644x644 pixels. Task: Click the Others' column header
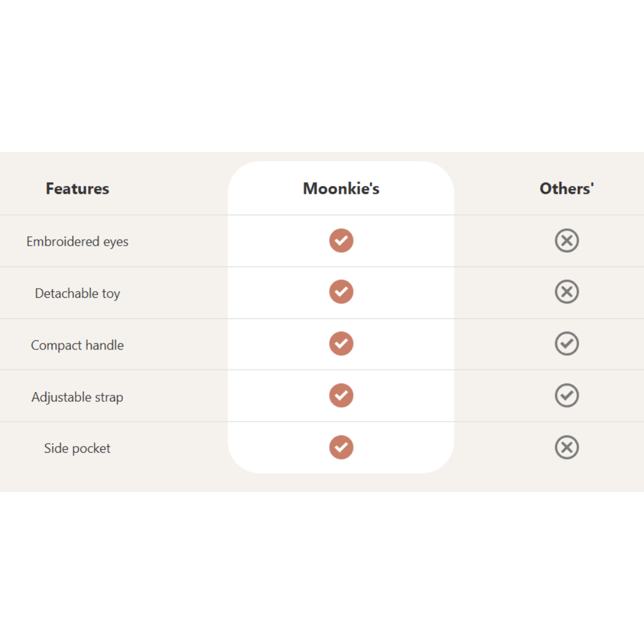566,188
